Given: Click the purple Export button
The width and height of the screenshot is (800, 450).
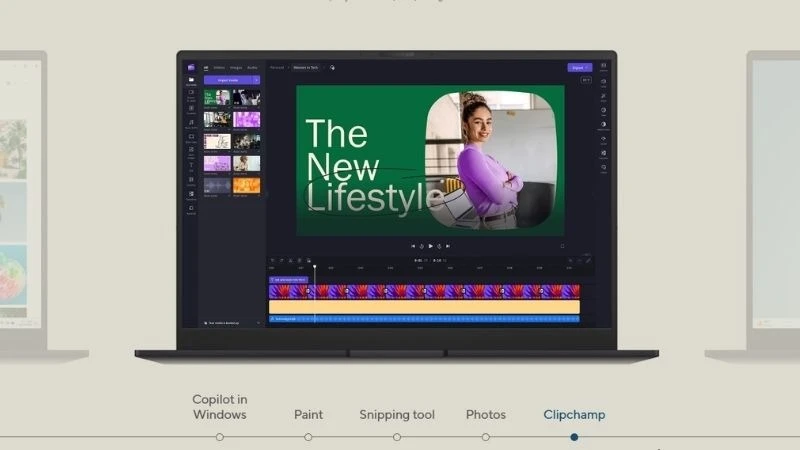Looking at the screenshot, I should click(580, 67).
